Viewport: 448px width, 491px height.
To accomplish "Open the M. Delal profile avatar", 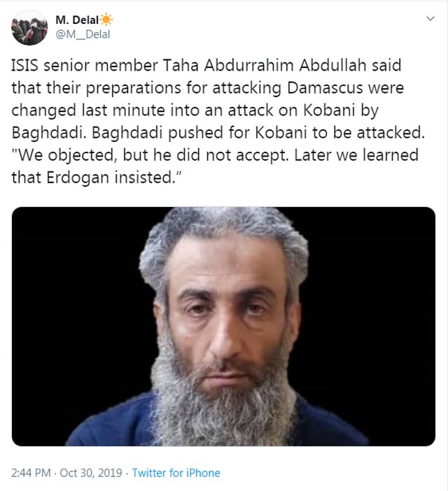I will click(29, 27).
